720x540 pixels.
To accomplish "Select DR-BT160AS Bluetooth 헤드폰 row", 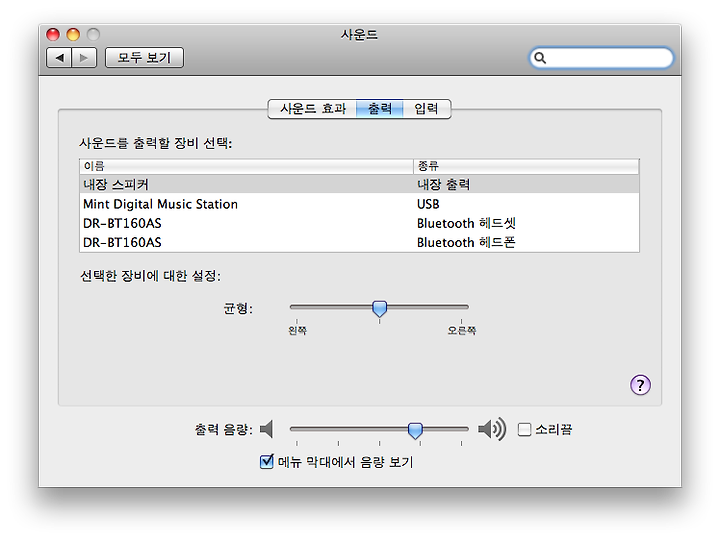I will point(359,242).
